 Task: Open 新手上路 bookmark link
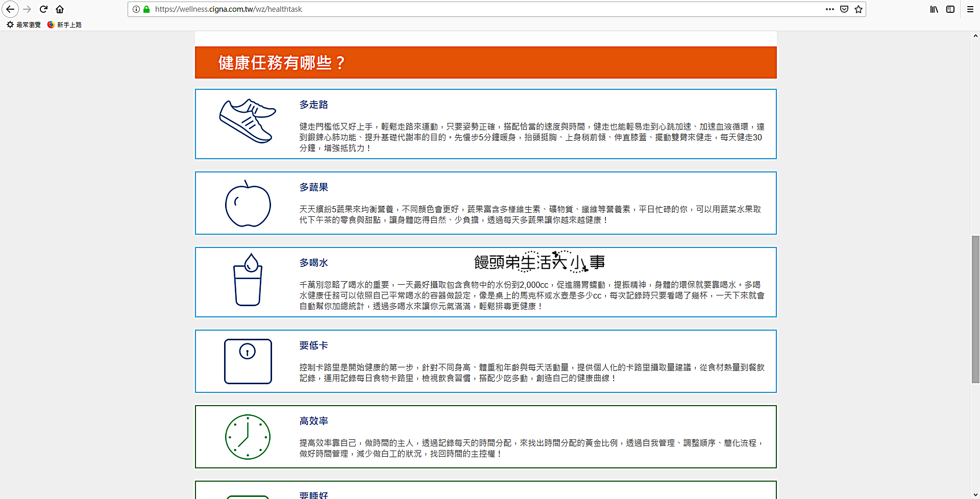[64, 24]
